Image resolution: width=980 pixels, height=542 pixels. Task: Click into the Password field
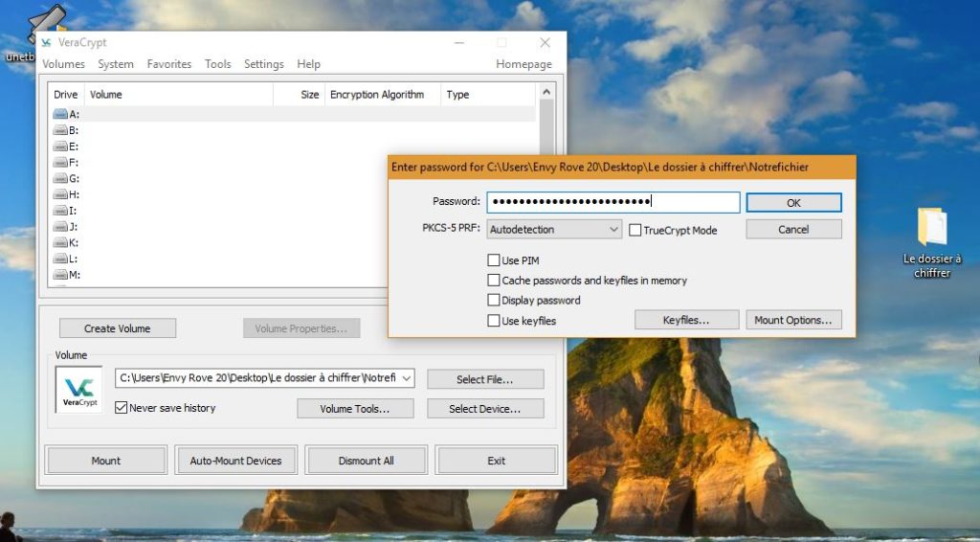612,202
